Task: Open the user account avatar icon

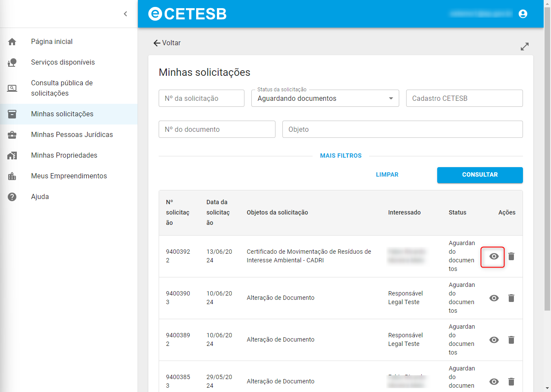Action: tap(523, 14)
